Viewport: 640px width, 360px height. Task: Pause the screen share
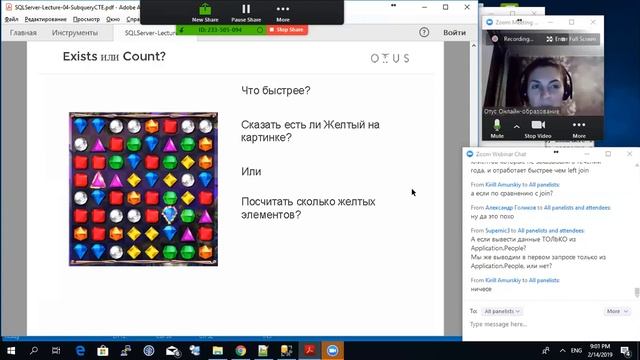[x=246, y=13]
